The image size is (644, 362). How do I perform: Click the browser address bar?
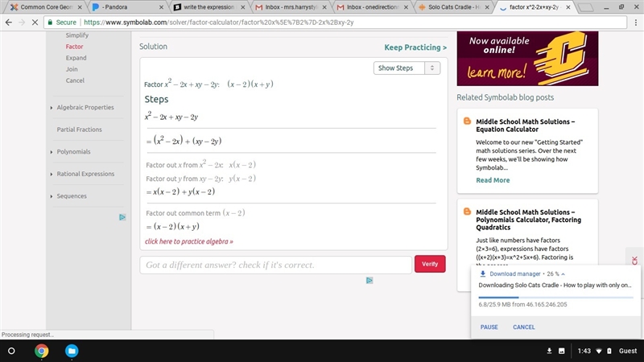[335, 23]
